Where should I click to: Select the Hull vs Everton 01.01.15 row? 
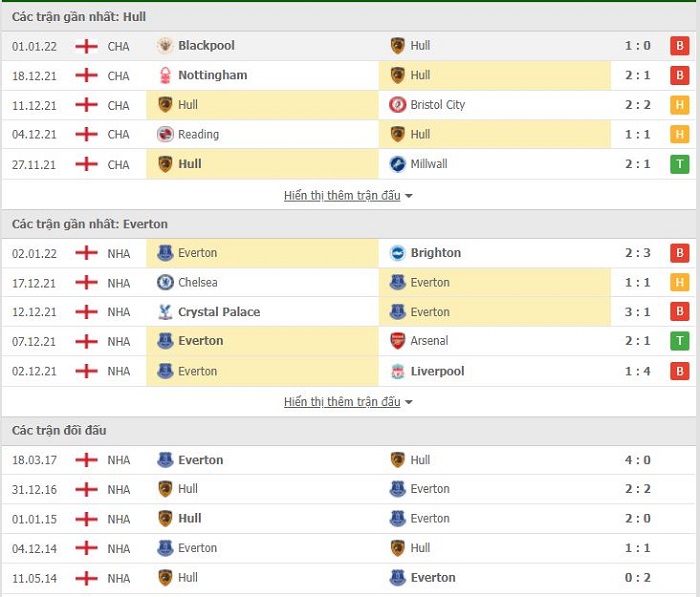(x=350, y=518)
